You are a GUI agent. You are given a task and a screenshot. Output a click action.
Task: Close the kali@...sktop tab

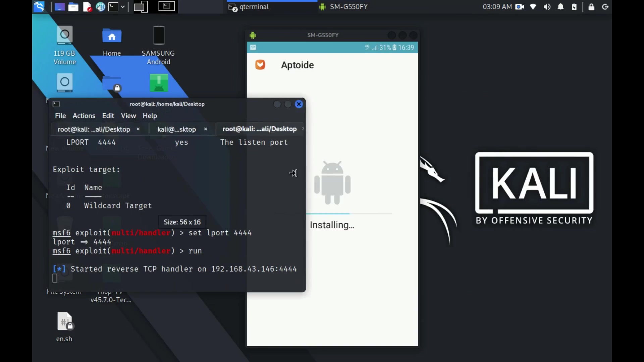pos(206,129)
